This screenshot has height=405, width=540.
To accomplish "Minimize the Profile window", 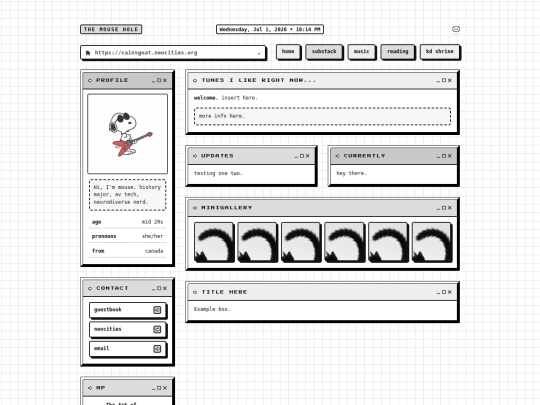I will (154, 81).
